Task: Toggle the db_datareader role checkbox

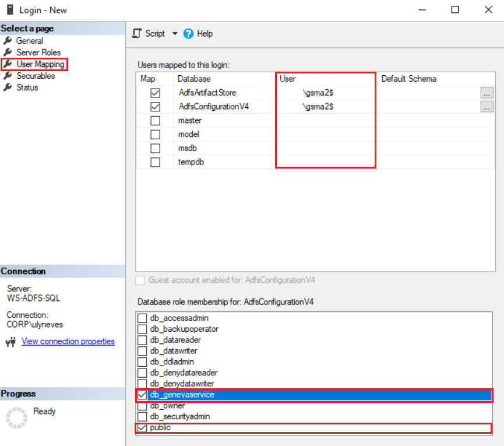Action: click(142, 340)
